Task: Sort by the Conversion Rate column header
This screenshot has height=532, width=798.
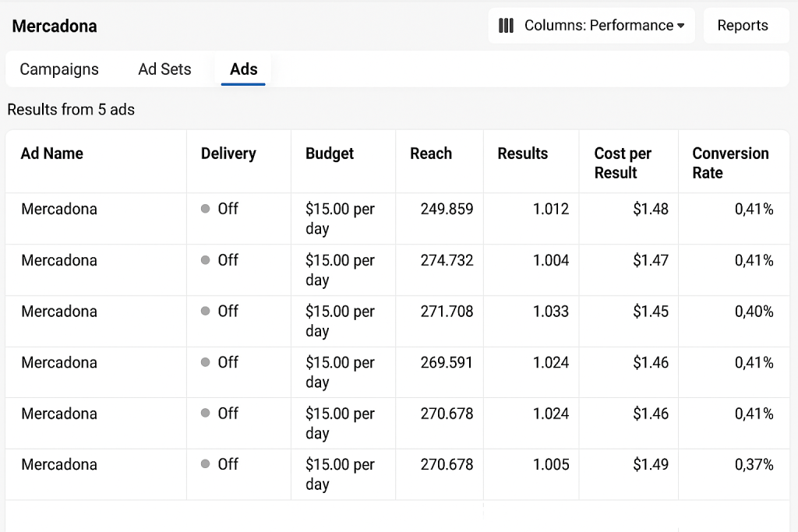Action: [x=729, y=163]
